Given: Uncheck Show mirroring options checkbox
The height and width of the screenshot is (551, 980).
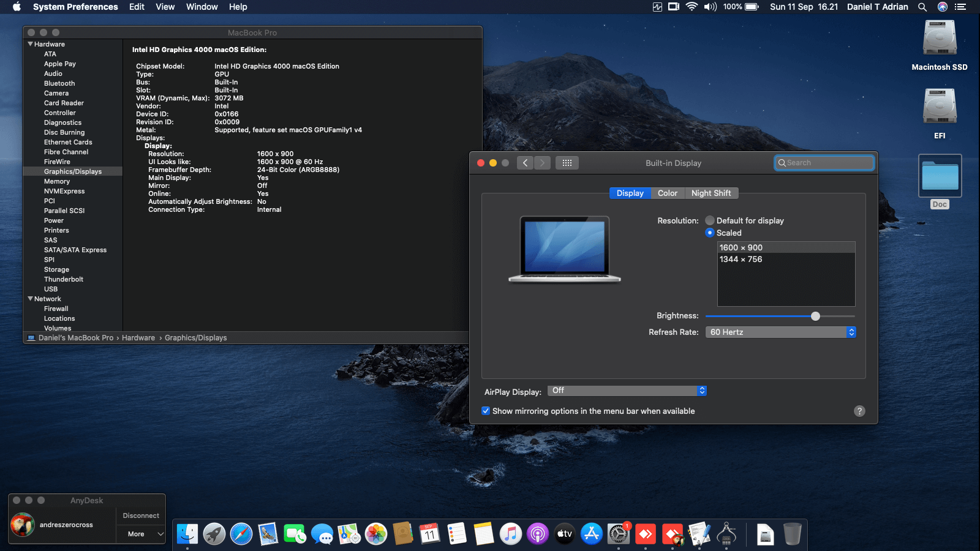Looking at the screenshot, I should tap(486, 411).
